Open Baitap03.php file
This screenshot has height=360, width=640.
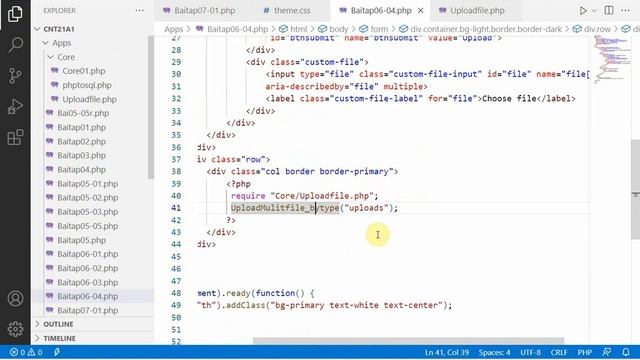point(81,156)
